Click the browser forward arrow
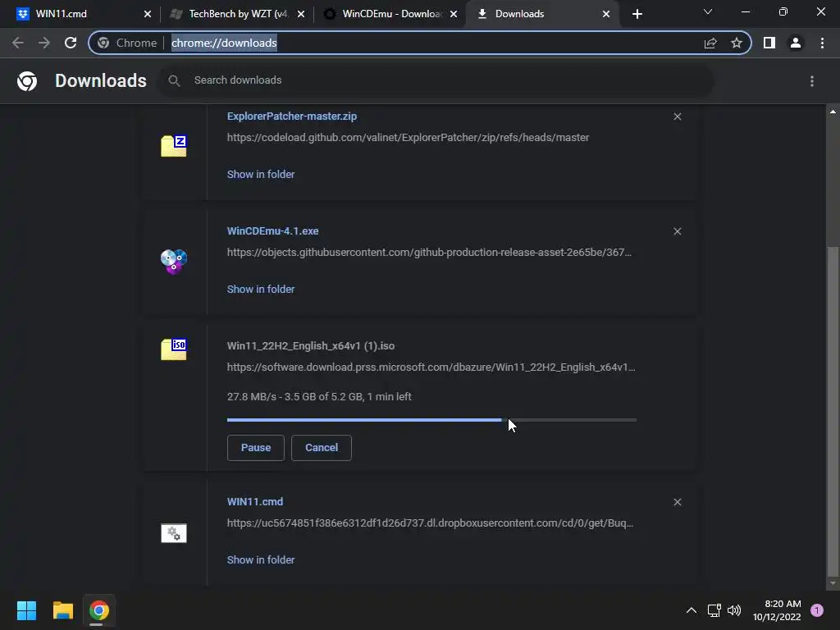The height and width of the screenshot is (630, 840). click(44, 43)
